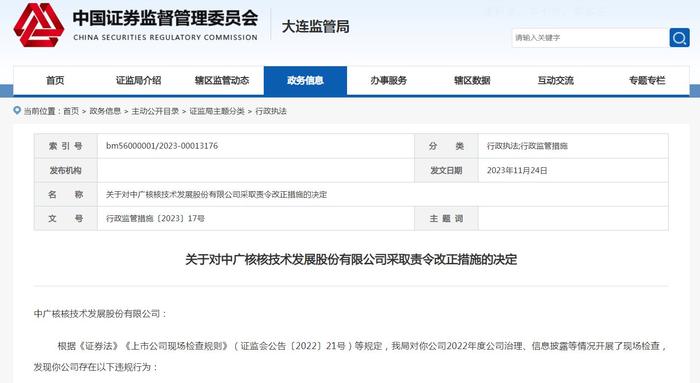Focus the keyword search input field
The image size is (700, 383).
[590, 38]
